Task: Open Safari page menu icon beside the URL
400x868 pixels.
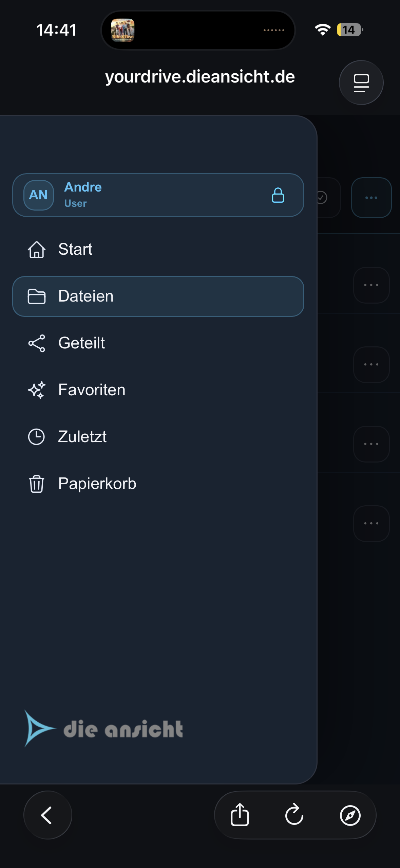Action: (x=361, y=83)
